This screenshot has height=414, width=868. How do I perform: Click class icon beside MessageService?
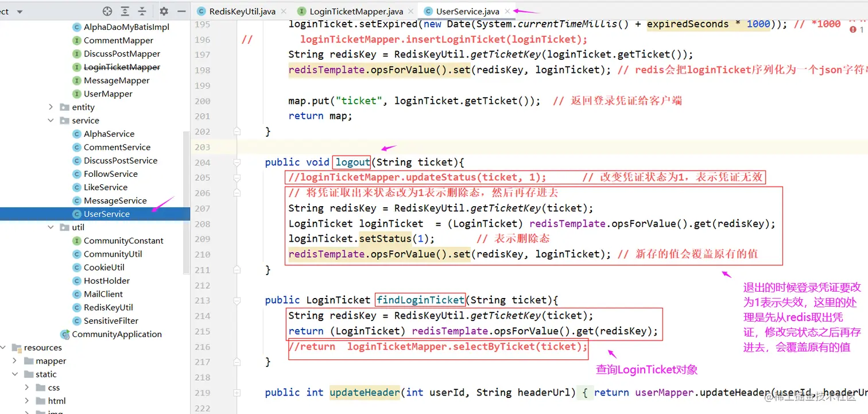pyautogui.click(x=77, y=200)
